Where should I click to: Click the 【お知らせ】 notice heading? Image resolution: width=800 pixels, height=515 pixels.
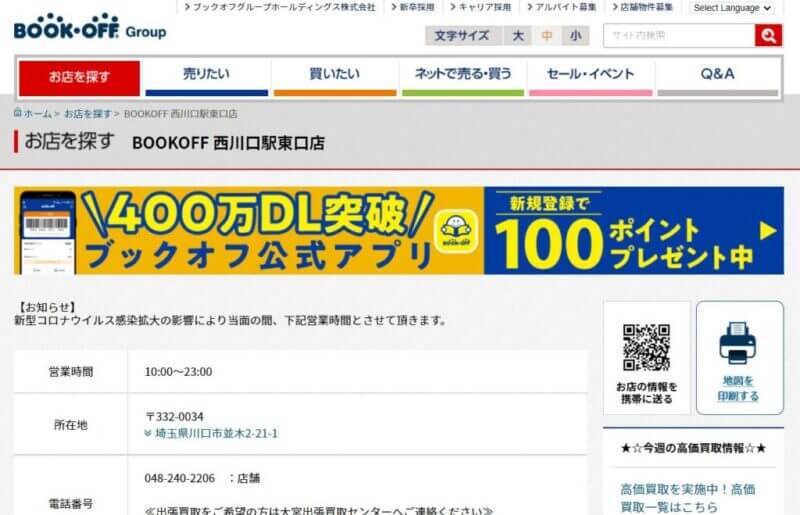[47, 307]
